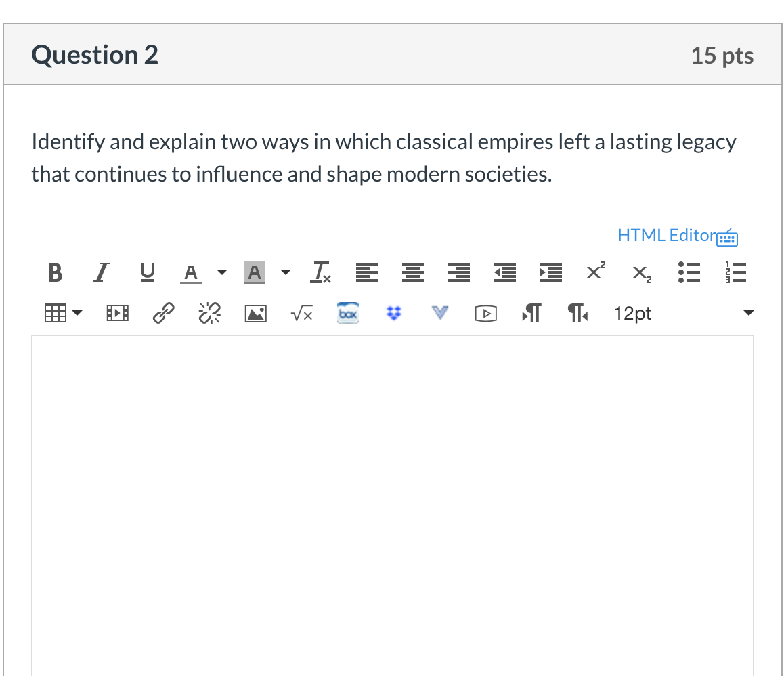Switch to the HTML Editor
Image resolution: width=784 pixels, height=676 pixels.
tap(676, 235)
